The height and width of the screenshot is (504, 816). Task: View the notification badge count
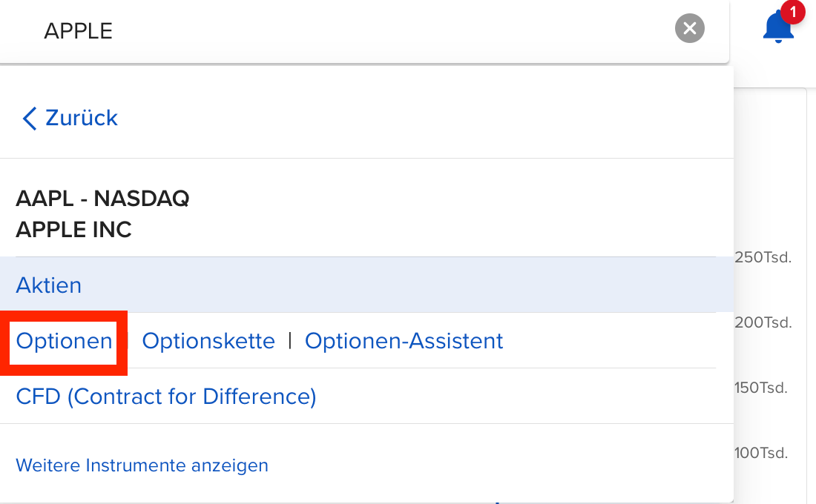click(x=793, y=12)
